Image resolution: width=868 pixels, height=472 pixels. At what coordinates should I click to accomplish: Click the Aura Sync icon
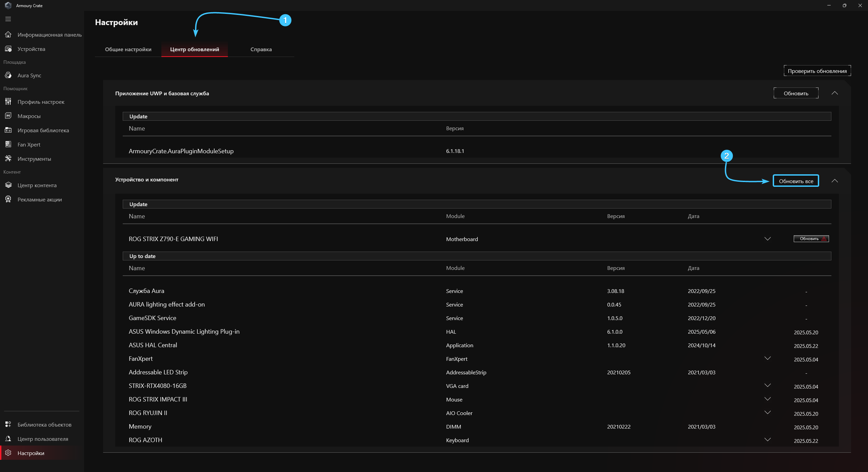(x=8, y=75)
